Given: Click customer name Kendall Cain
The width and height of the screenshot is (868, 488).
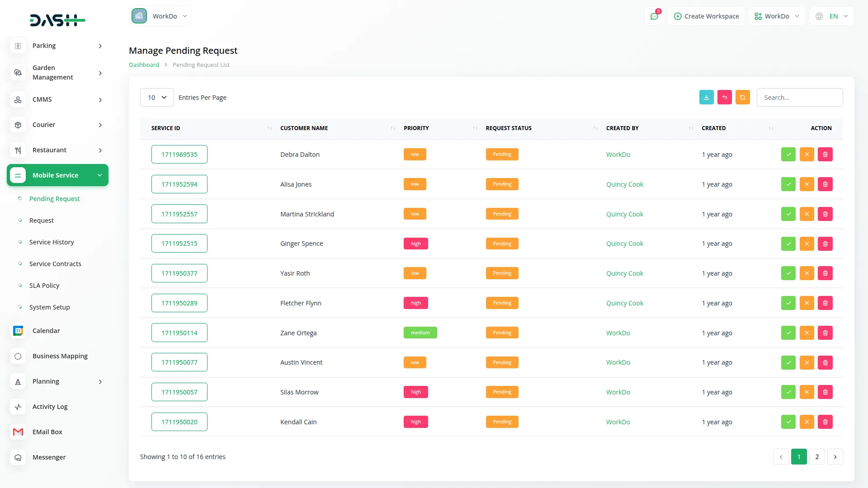Looking at the screenshot, I should click(x=298, y=422).
